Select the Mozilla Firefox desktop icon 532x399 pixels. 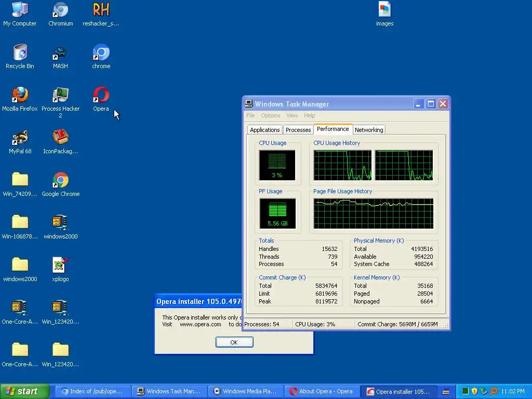(20, 99)
